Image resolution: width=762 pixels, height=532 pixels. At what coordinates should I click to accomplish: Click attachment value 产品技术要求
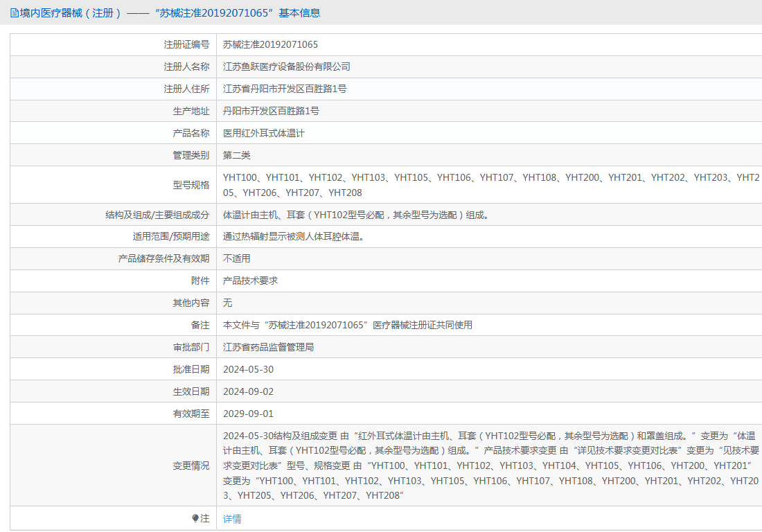[x=250, y=281]
